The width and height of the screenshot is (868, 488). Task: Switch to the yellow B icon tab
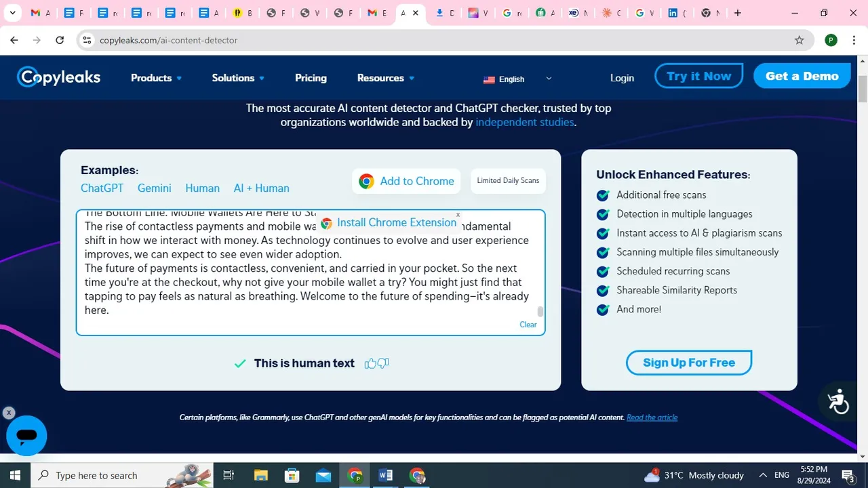tap(242, 13)
